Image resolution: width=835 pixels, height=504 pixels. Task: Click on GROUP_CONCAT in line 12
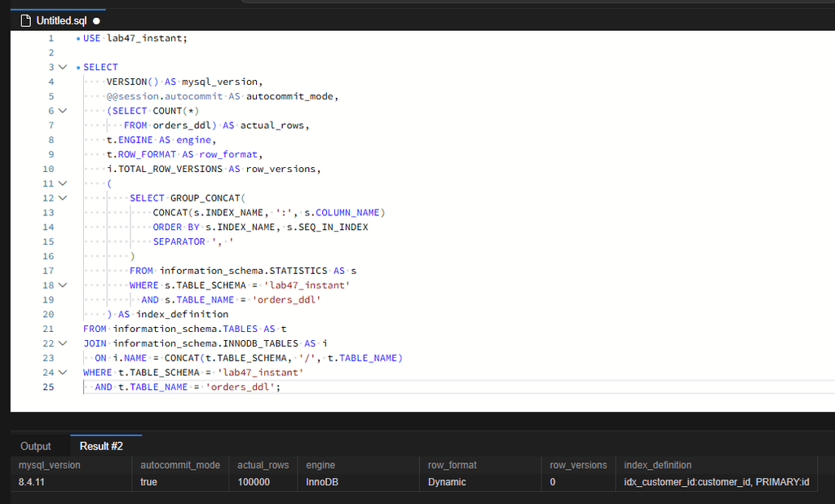click(x=205, y=198)
